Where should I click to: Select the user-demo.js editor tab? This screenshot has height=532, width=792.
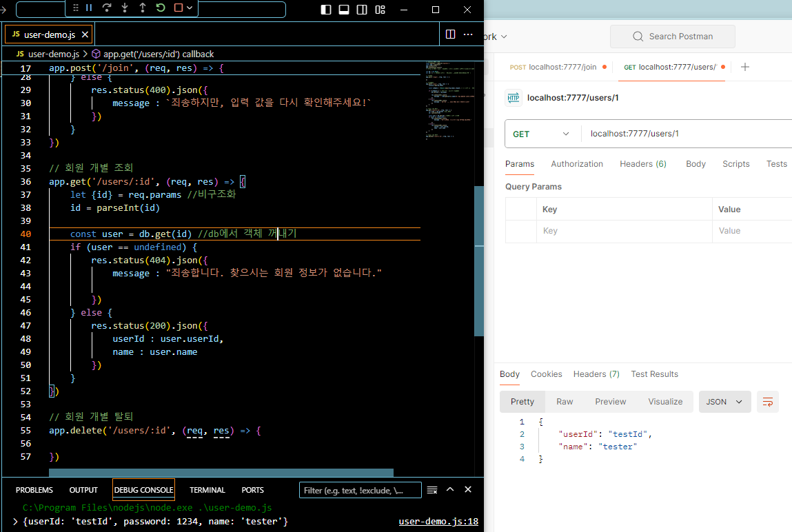point(48,34)
